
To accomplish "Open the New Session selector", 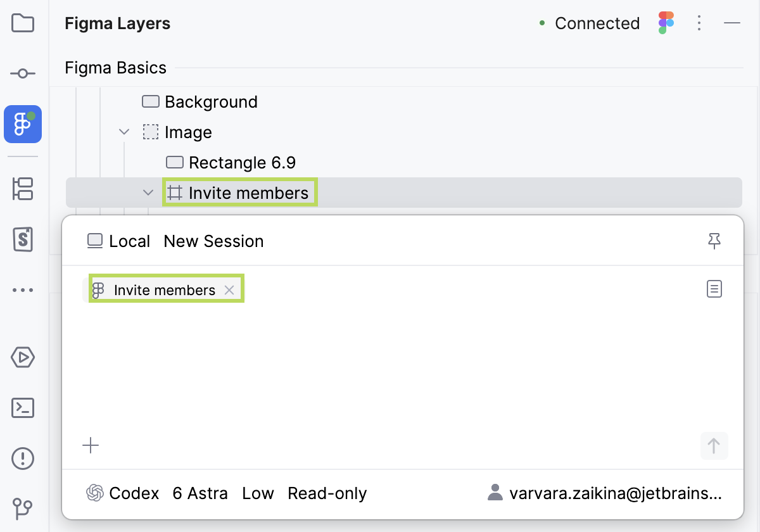I will [x=213, y=241].
